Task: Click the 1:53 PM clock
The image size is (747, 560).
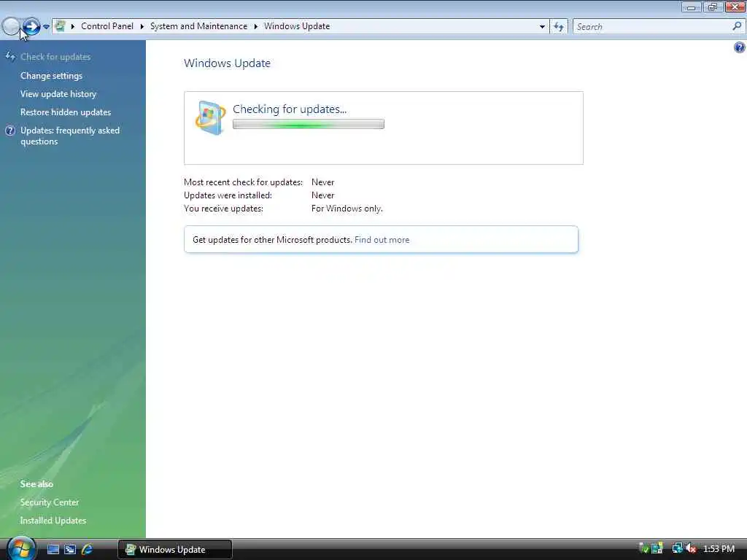Action: click(x=719, y=549)
